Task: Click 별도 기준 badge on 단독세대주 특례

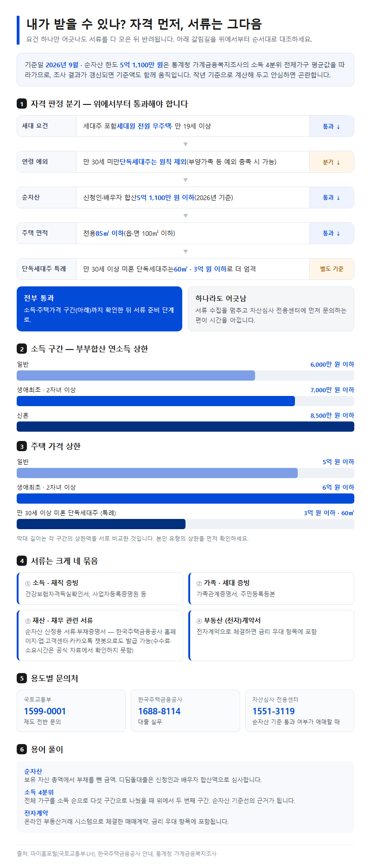Action: (332, 269)
